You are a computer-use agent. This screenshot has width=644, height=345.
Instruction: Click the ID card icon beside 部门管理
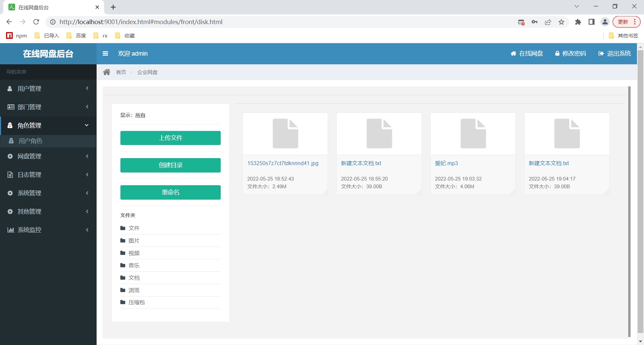point(11,107)
